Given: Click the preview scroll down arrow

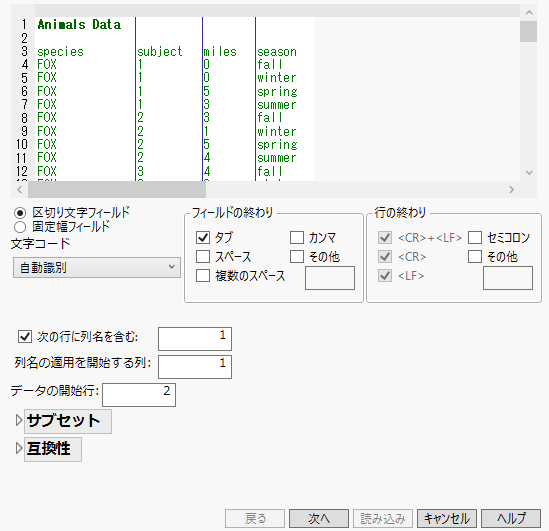Looking at the screenshot, I should click(529, 173).
